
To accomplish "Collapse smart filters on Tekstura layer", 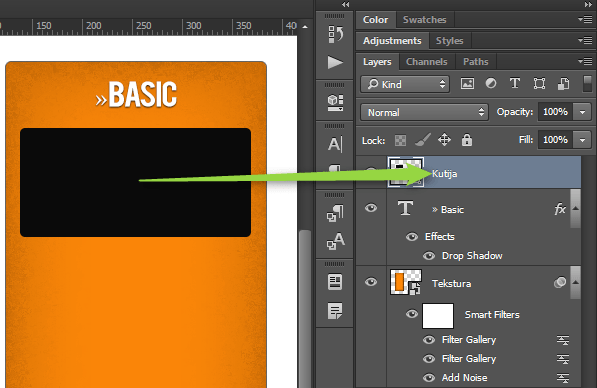I will coord(576,283).
